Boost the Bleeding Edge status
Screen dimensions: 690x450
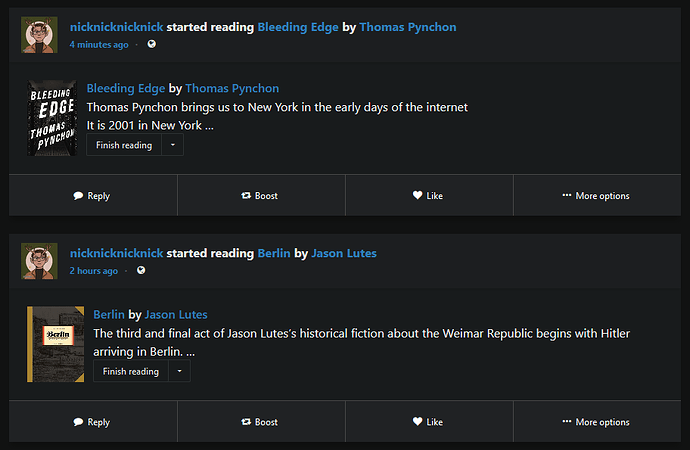pyautogui.click(x=260, y=196)
